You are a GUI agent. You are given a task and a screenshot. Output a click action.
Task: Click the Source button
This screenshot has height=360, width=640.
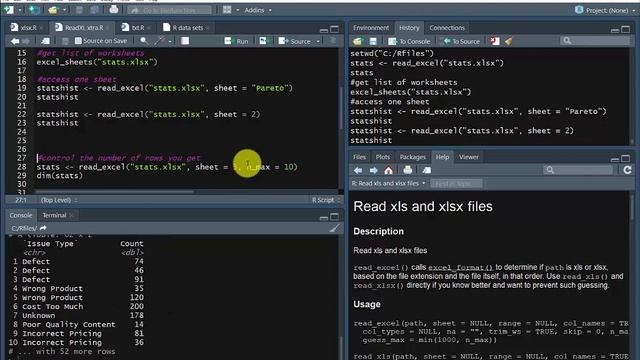pyautogui.click(x=295, y=41)
